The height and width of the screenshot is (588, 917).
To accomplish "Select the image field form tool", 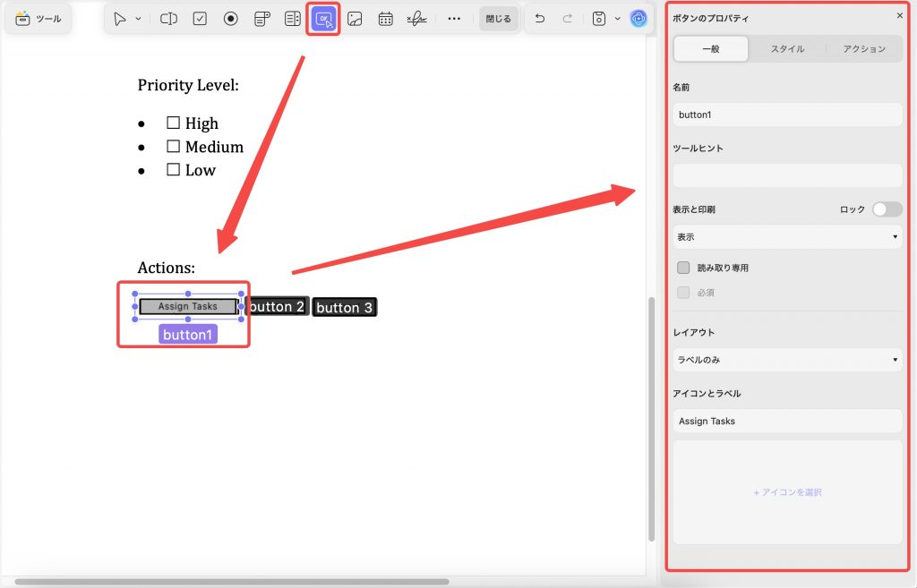I will (355, 19).
